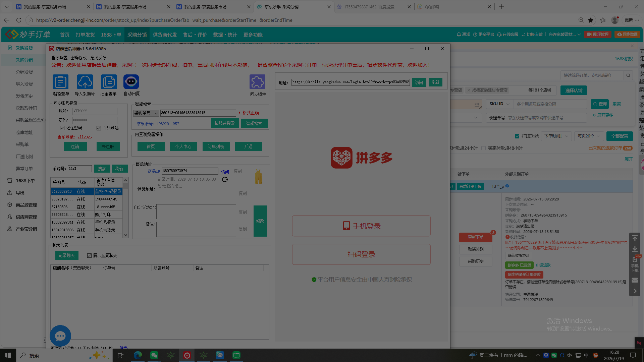Open the 意见反馈 menu
The width and height of the screenshot is (644, 362).
coord(98,58)
